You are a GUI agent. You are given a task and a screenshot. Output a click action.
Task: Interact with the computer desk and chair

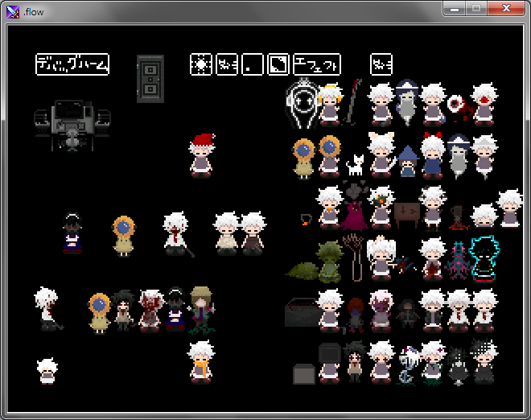(72, 126)
